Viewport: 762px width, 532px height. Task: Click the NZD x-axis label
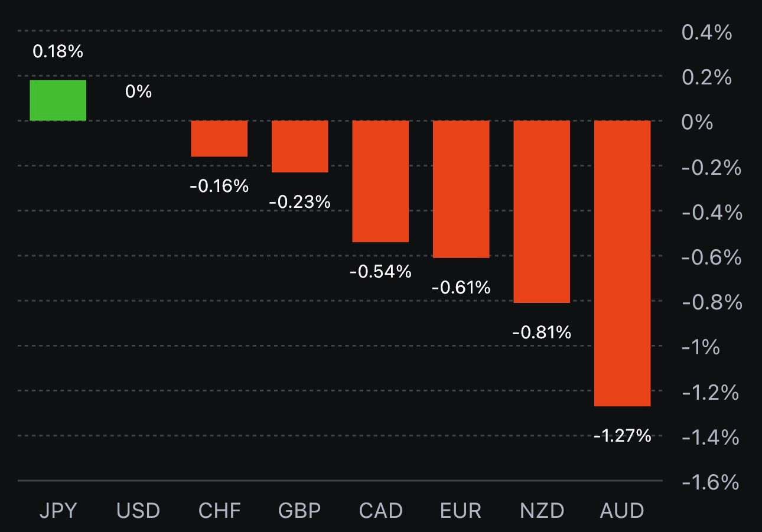coord(542,511)
